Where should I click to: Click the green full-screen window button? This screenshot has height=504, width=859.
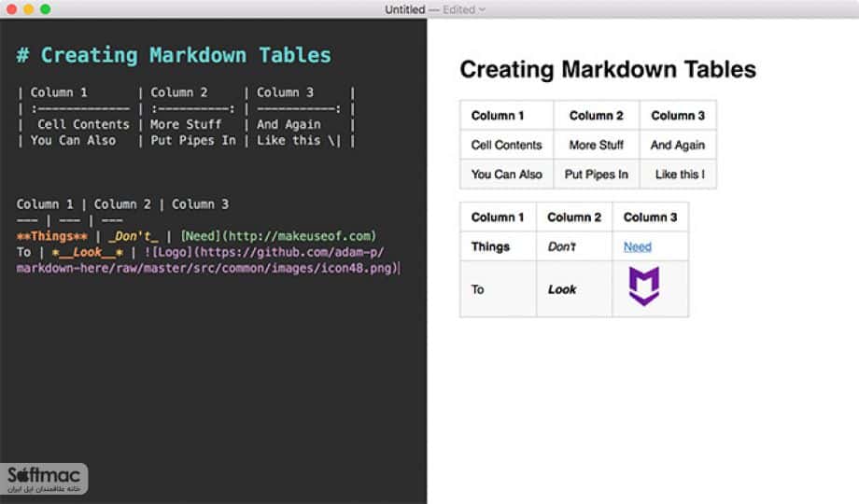pos(46,8)
